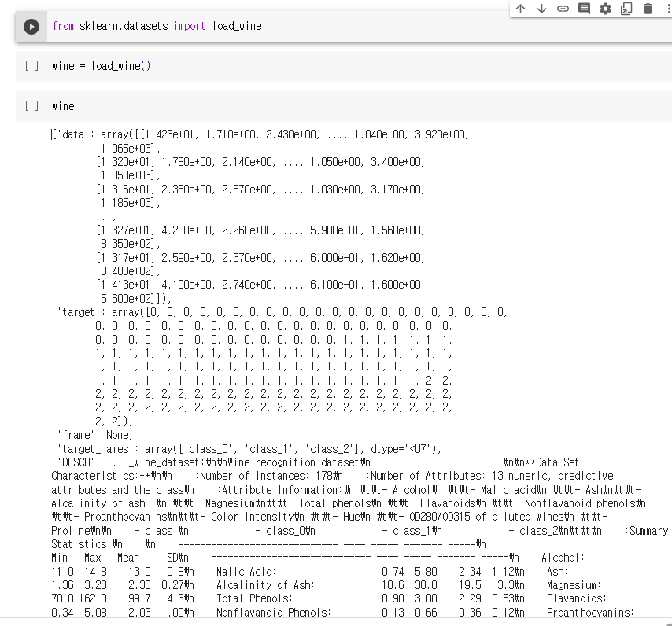
Task: Click 'Malic Acid:' statistics label
Action: (246, 572)
